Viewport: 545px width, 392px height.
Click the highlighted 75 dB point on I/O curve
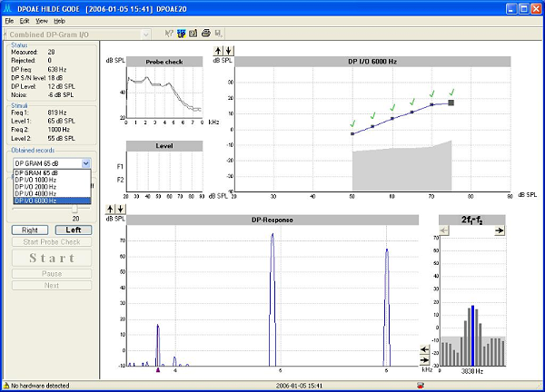coord(451,103)
